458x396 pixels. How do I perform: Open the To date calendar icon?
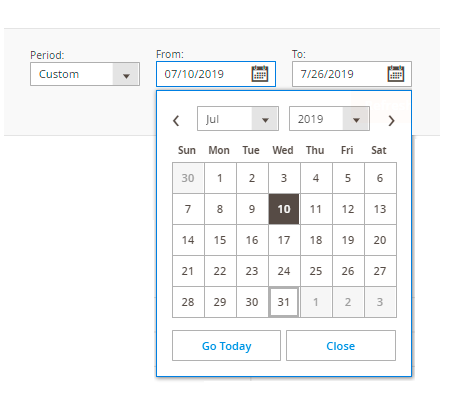396,74
